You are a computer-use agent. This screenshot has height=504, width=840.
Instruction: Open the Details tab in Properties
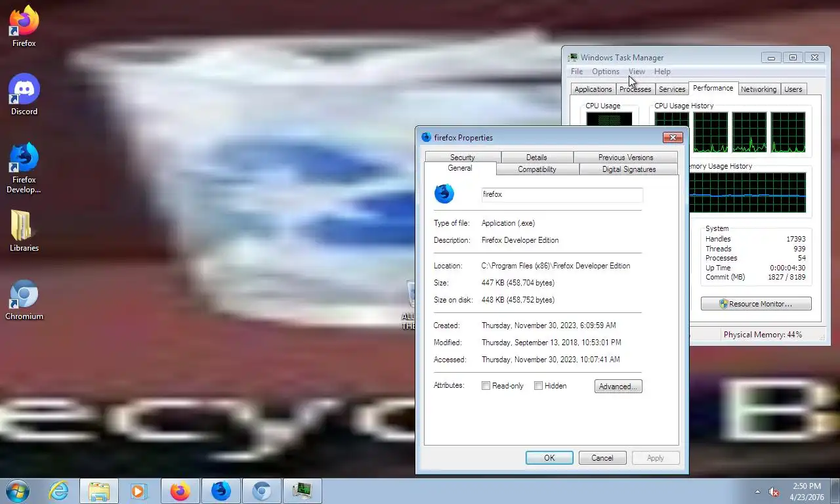537,157
